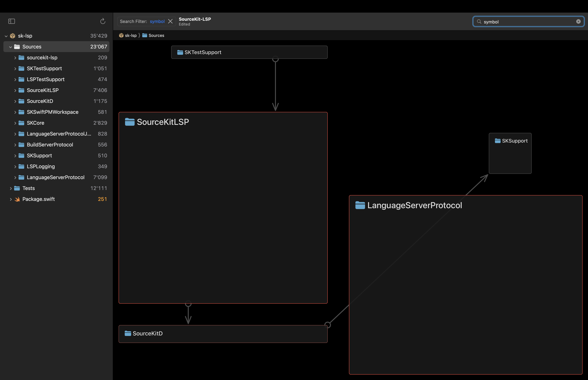
Task: Select Package.swift in the sidebar
Action: pyautogui.click(x=56, y=199)
